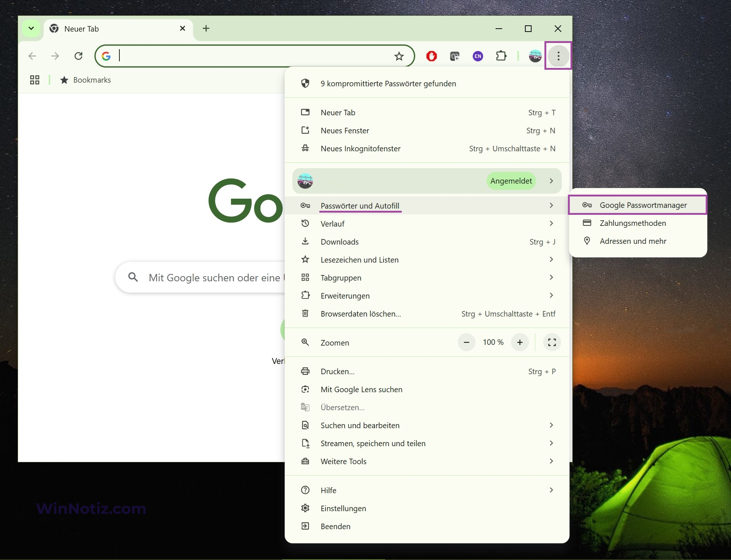The width and height of the screenshot is (731, 560).
Task: Expand the Weitere Tools submenu
Action: tap(427, 461)
